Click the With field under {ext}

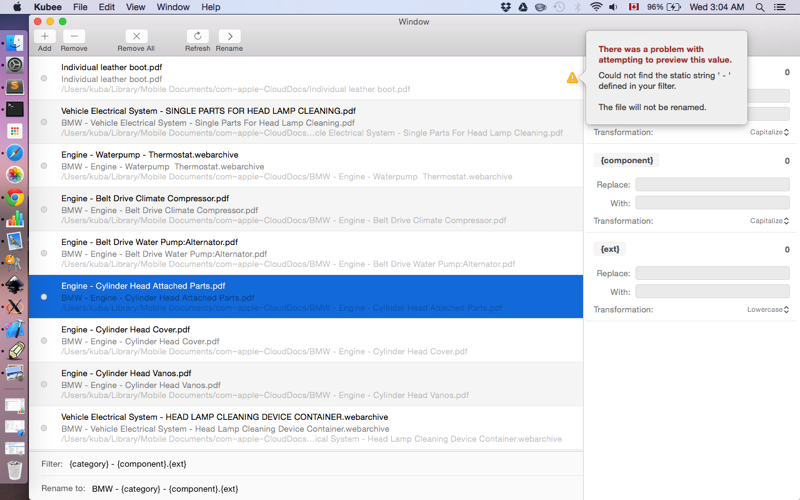point(712,292)
